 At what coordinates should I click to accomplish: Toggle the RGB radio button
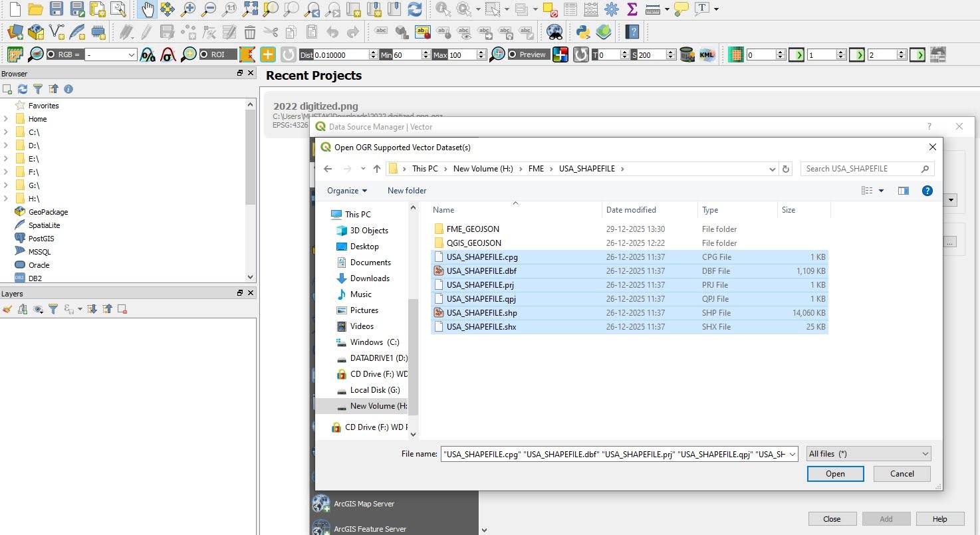pos(51,54)
